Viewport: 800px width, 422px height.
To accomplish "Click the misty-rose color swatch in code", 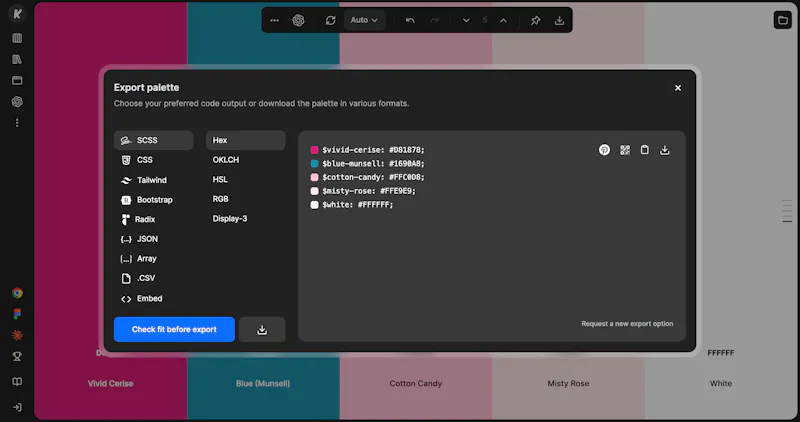I will point(314,191).
